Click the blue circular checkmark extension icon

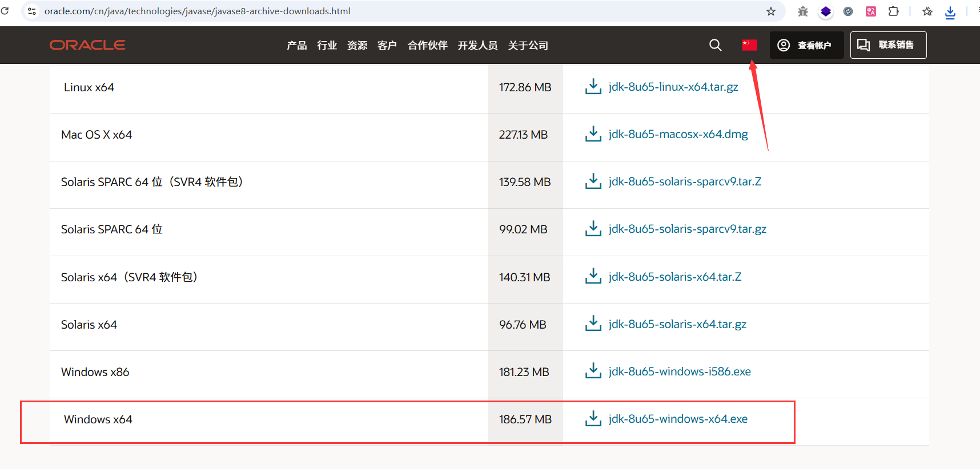click(848, 11)
